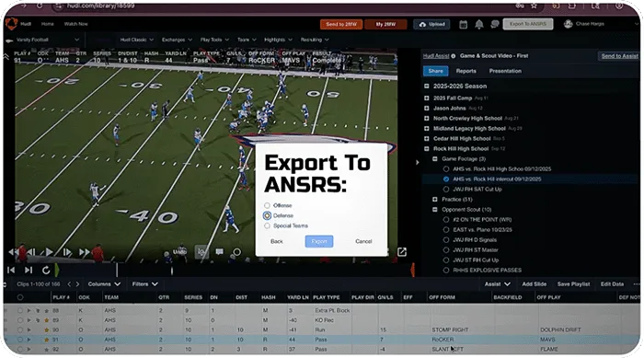Fast forward the video
This screenshot has width=644, height=358.
click(85, 252)
